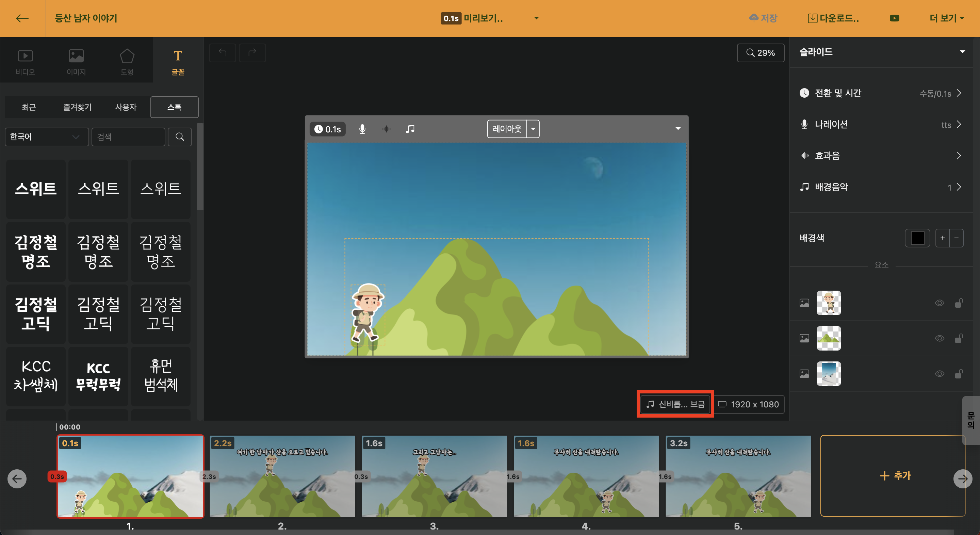Select slide 3 thumbnail in the timeline
Viewport: 980px width, 535px height.
coord(434,476)
